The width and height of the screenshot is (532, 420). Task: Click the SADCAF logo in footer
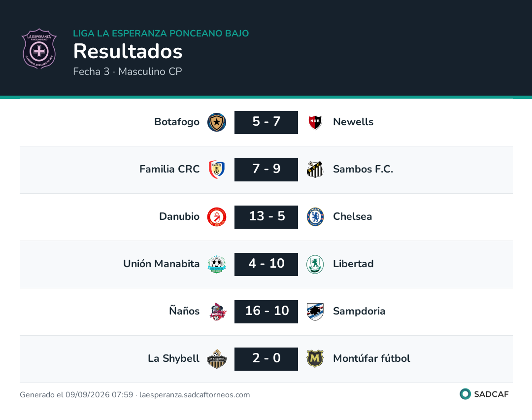pos(484,394)
